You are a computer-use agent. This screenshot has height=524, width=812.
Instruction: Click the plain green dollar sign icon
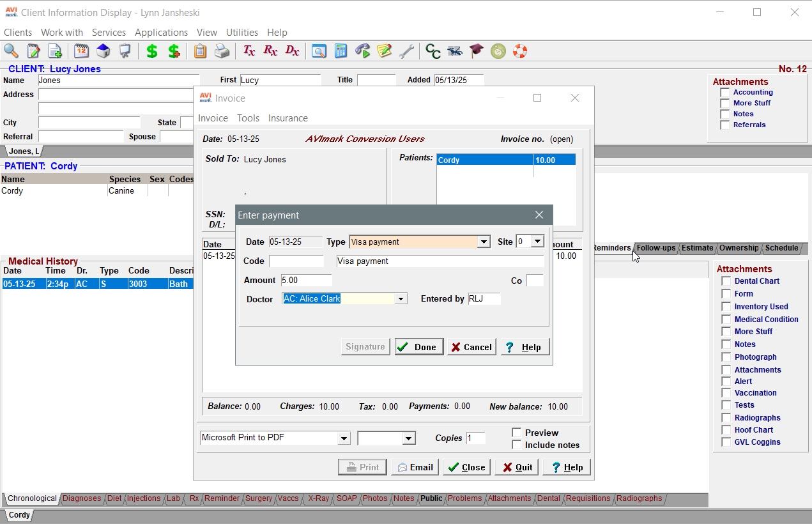coord(152,51)
